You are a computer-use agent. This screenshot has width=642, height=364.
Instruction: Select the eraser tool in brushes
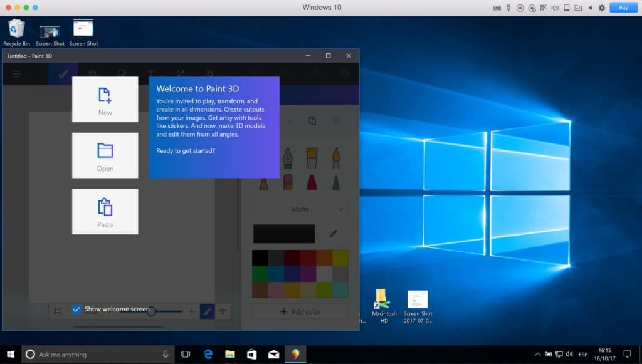288,182
